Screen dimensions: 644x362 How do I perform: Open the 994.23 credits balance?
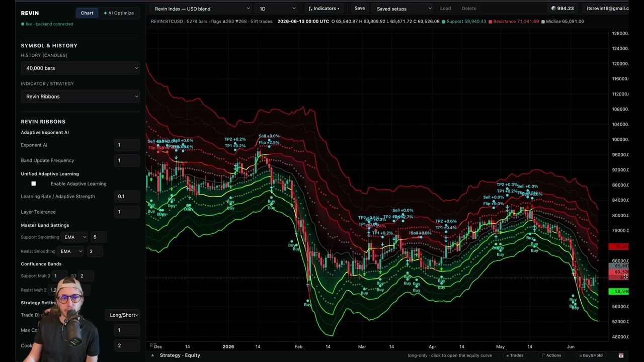(562, 9)
